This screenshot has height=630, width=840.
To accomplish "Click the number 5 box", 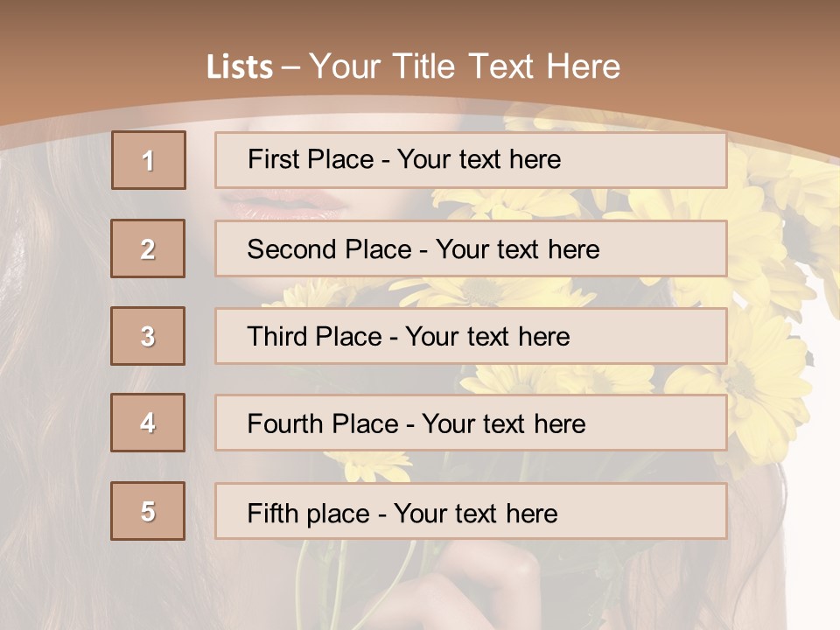I will 148,511.
